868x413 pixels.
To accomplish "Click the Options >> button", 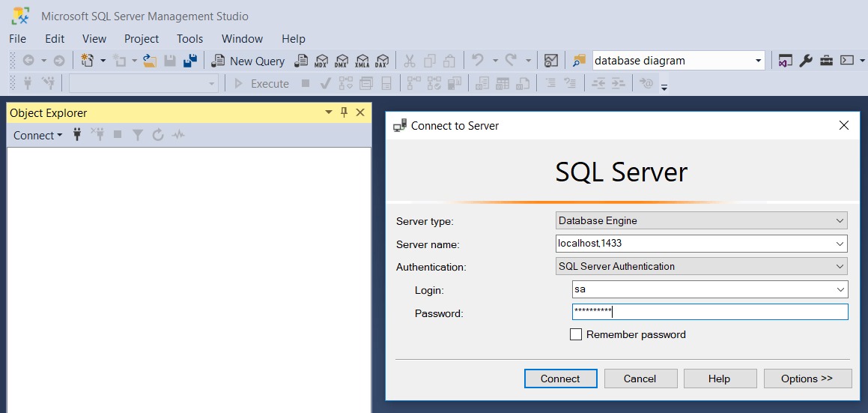I will [x=807, y=379].
